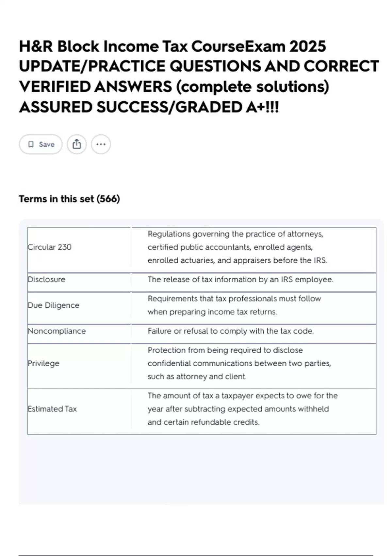Click 'Failure or refusal to comply' definition

pos(231,331)
